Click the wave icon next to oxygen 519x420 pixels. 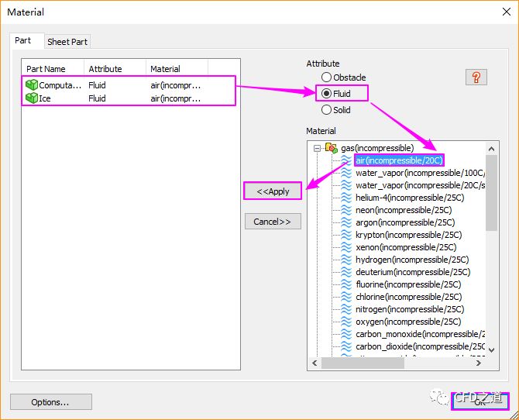click(x=347, y=322)
